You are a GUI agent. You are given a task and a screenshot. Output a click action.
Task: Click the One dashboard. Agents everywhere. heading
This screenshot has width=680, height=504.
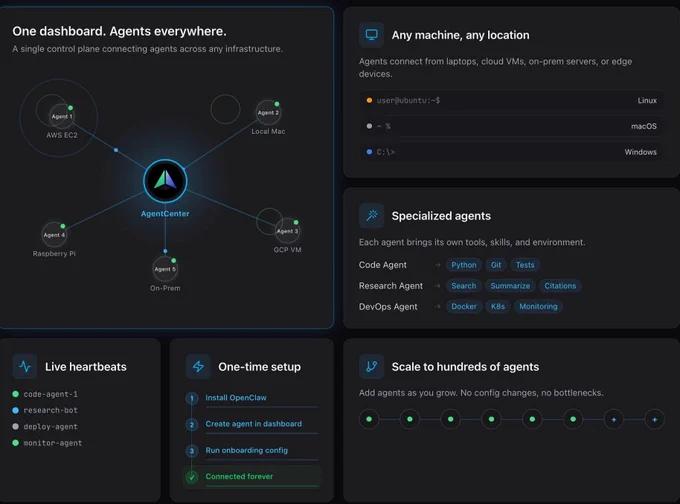pos(119,31)
